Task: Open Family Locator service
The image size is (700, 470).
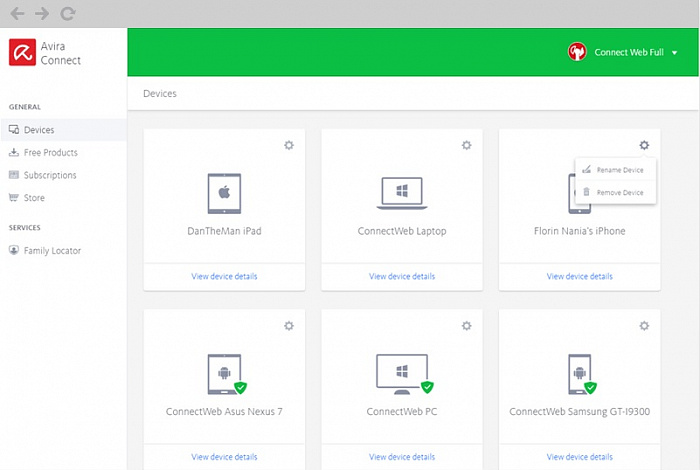Action: click(52, 250)
